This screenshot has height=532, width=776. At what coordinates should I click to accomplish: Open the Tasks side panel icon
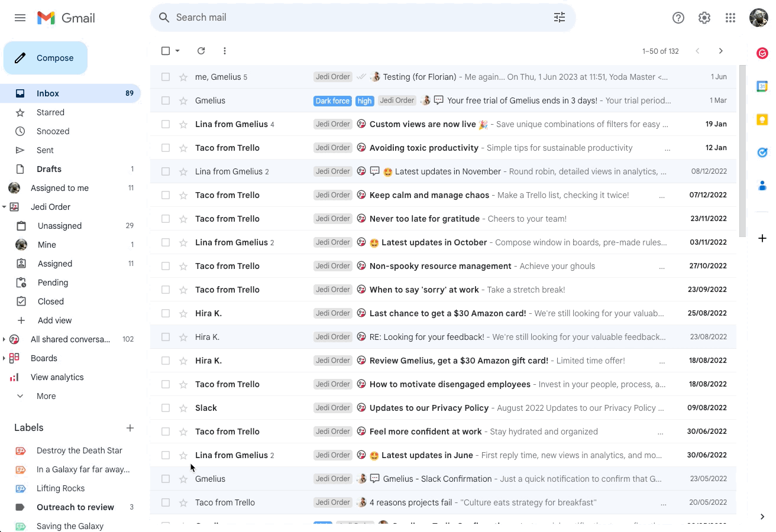pos(762,153)
